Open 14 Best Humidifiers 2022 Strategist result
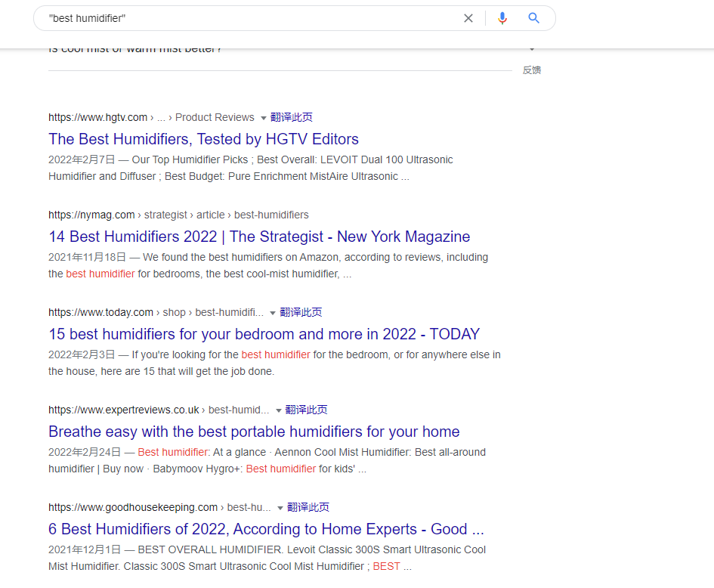The width and height of the screenshot is (714, 588). point(259,237)
